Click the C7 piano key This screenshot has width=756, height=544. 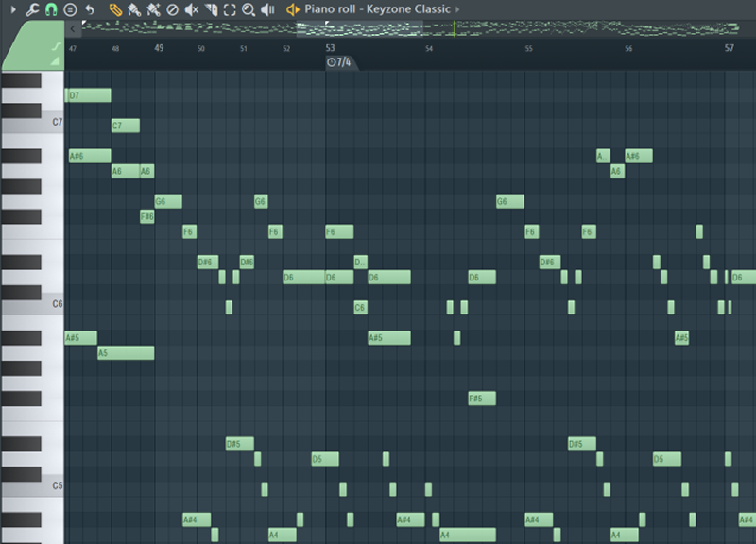tap(32, 123)
